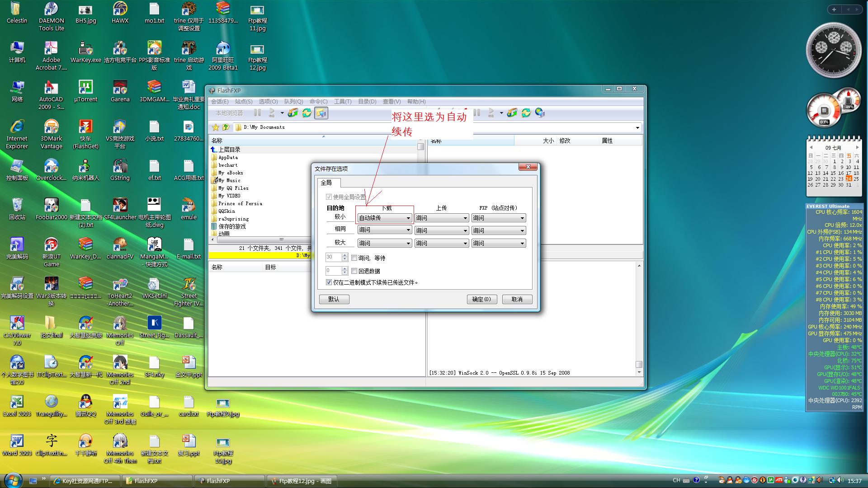Click 上层目录 parent directory entry
This screenshot has height=488, width=868.
pyautogui.click(x=229, y=150)
